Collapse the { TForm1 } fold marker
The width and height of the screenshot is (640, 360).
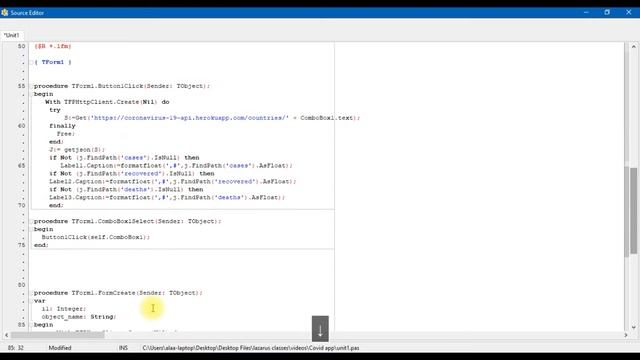pyautogui.click(x=31, y=62)
